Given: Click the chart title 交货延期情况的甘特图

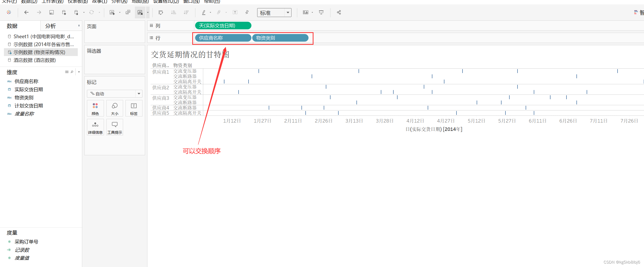Looking at the screenshot, I should pyautogui.click(x=190, y=54).
